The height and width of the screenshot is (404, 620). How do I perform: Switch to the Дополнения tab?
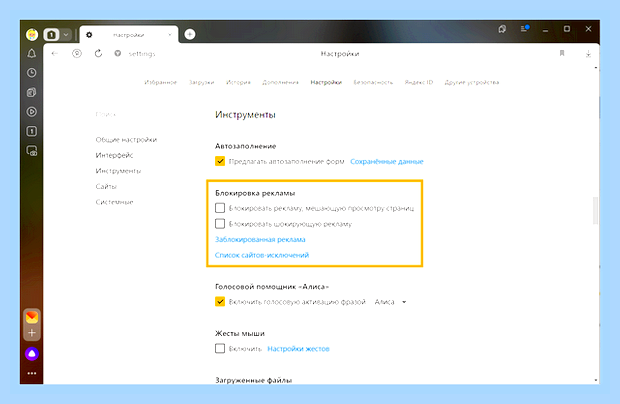(280, 82)
